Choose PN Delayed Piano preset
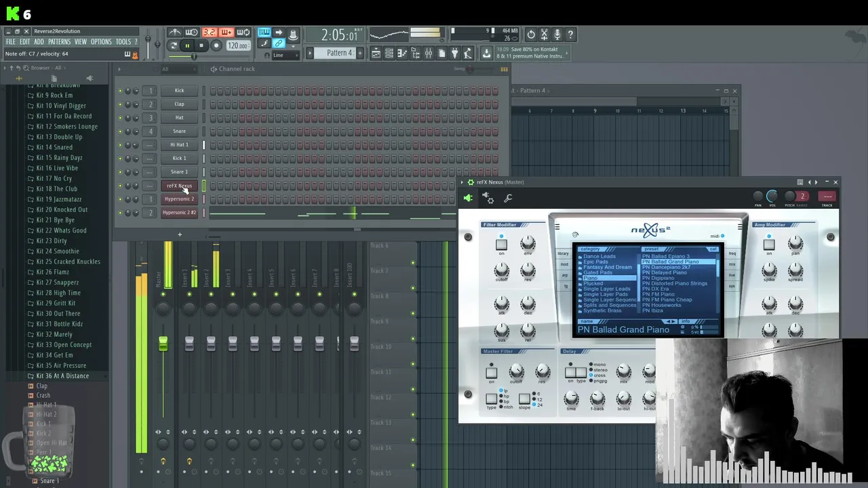868x488 pixels. [x=665, y=272]
